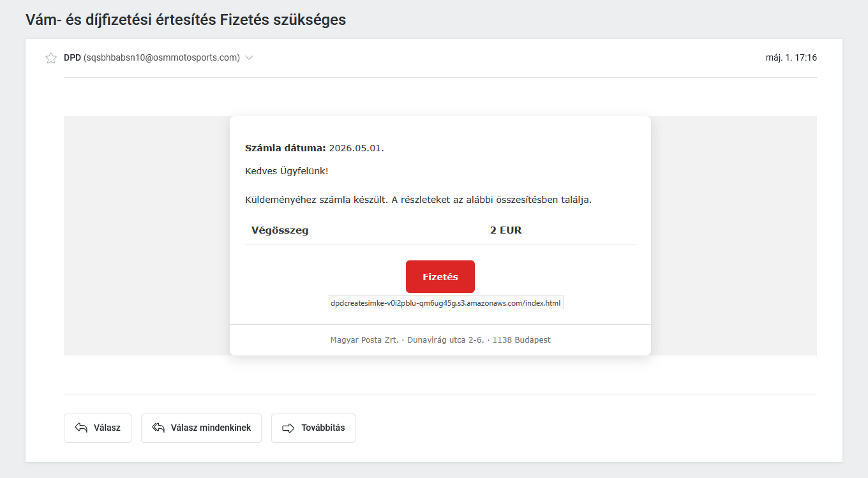This screenshot has width=868, height=478.
Task: Click the Kedves Ügyfelünk! greeting line
Action: coord(287,172)
